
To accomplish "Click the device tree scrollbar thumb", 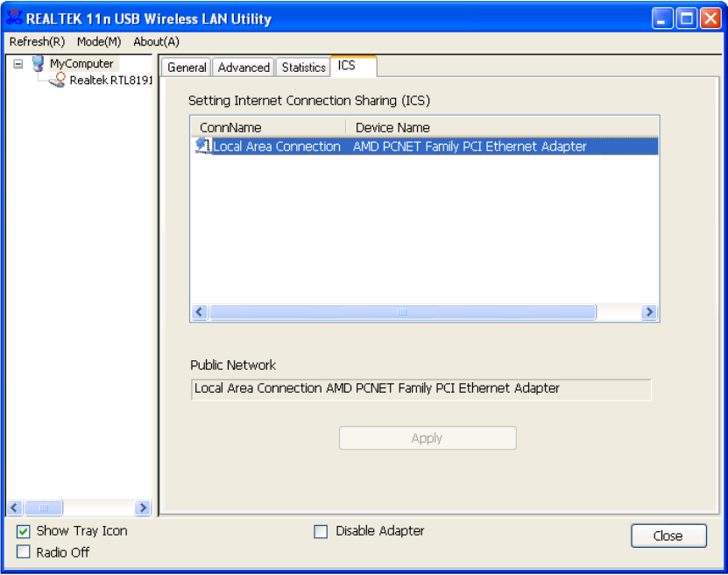I will 44,508.
